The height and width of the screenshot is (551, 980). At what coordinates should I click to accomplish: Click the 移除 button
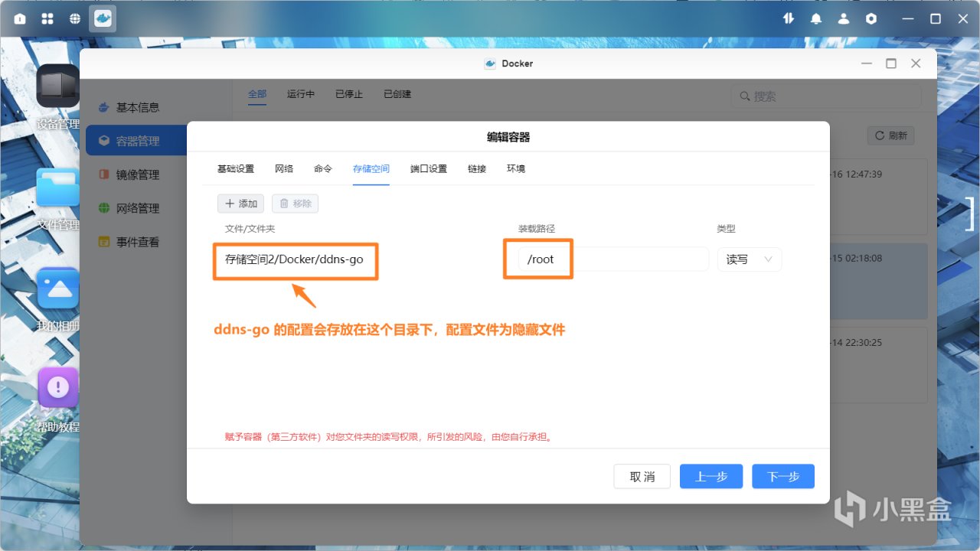(295, 204)
